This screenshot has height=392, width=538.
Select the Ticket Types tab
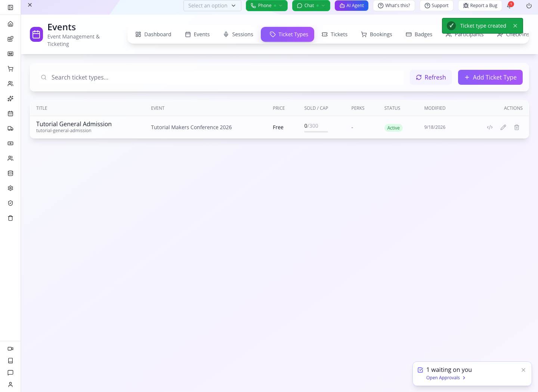point(287,34)
